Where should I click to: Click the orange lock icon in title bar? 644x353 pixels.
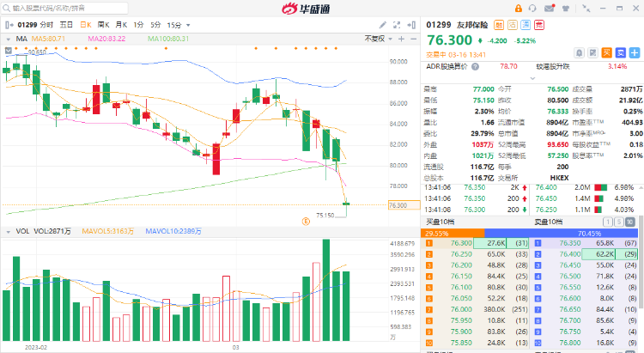point(519,9)
